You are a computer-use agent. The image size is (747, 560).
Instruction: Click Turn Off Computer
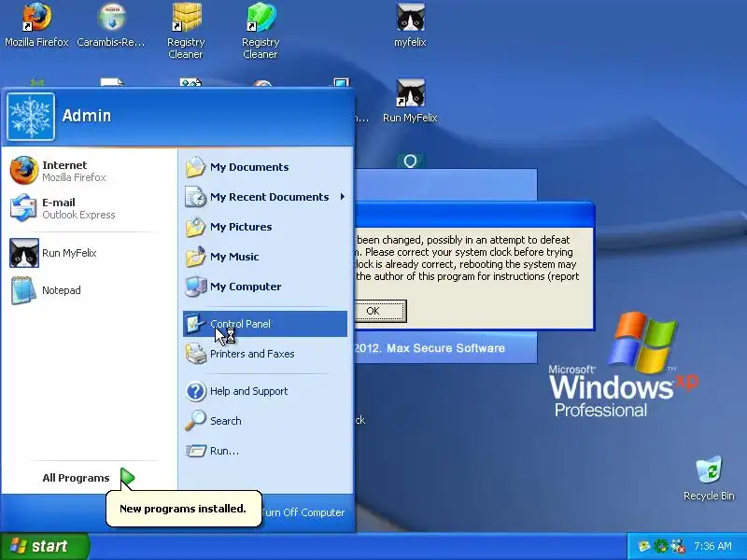tap(303, 512)
